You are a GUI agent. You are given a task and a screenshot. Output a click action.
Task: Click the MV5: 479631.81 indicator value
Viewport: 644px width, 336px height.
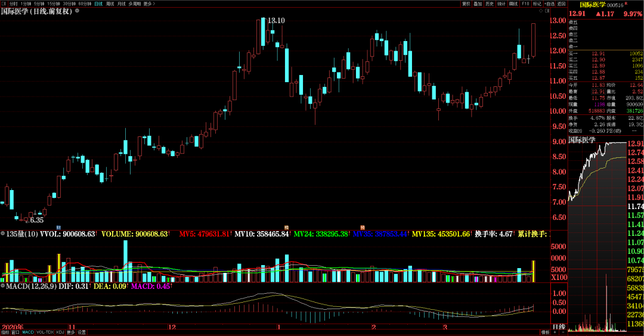click(205, 234)
